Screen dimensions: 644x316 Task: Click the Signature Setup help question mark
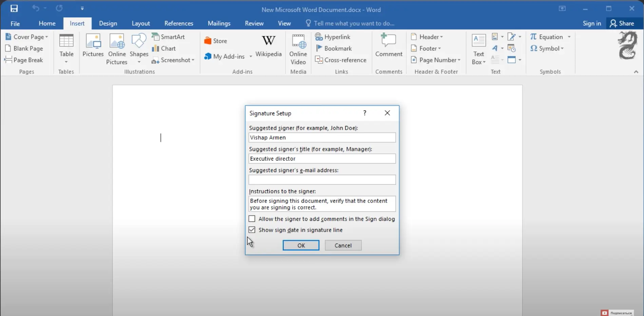pyautogui.click(x=365, y=113)
